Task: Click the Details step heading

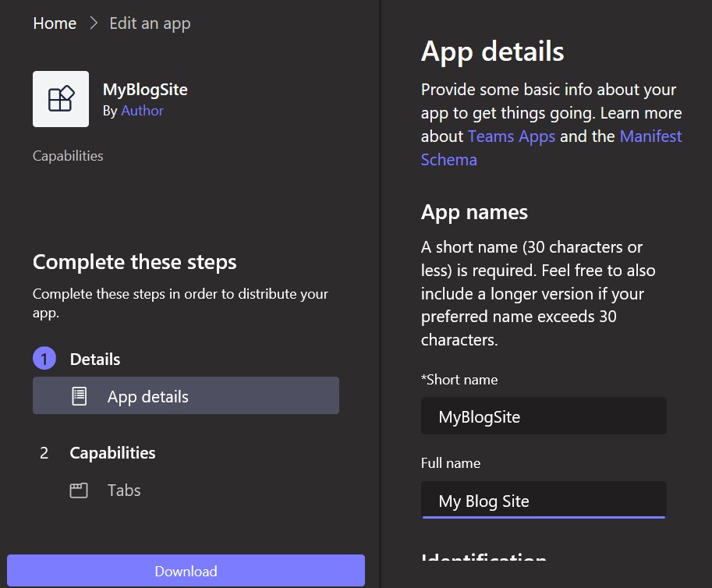Action: pos(95,360)
